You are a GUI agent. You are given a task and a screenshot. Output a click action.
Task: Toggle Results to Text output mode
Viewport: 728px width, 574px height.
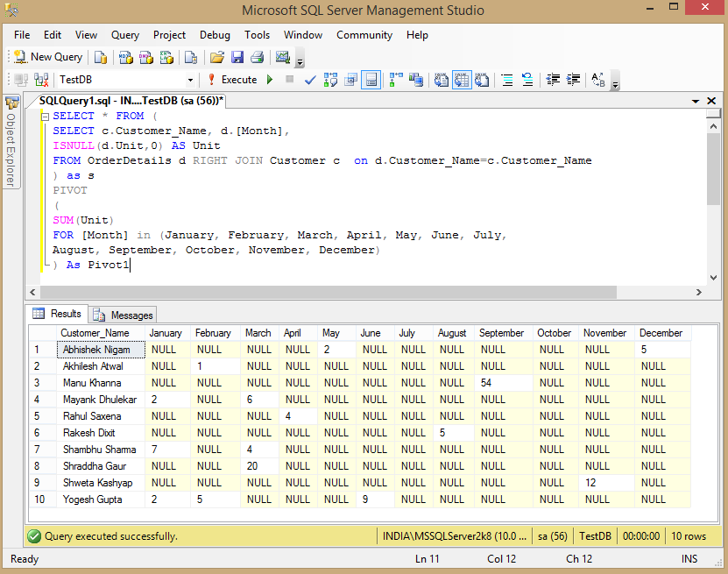[x=440, y=80]
